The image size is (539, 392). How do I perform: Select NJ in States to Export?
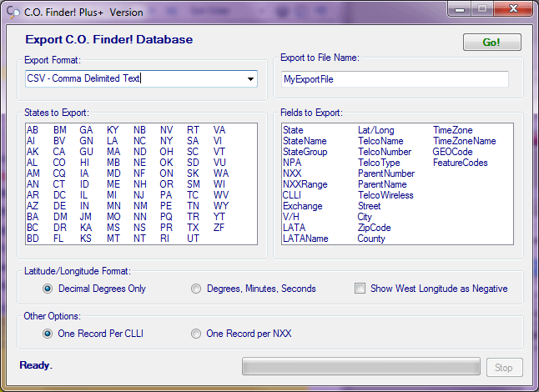coord(139,195)
